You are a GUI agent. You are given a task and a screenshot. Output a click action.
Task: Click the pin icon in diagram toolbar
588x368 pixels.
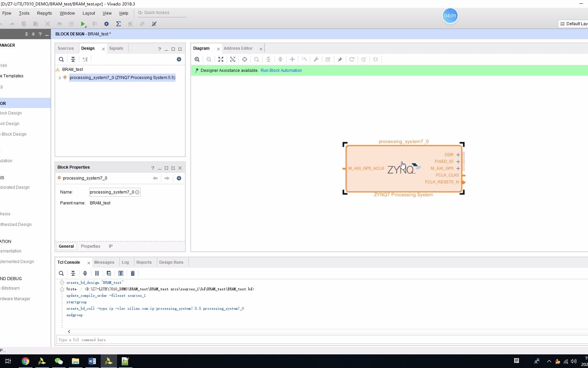(x=340, y=59)
